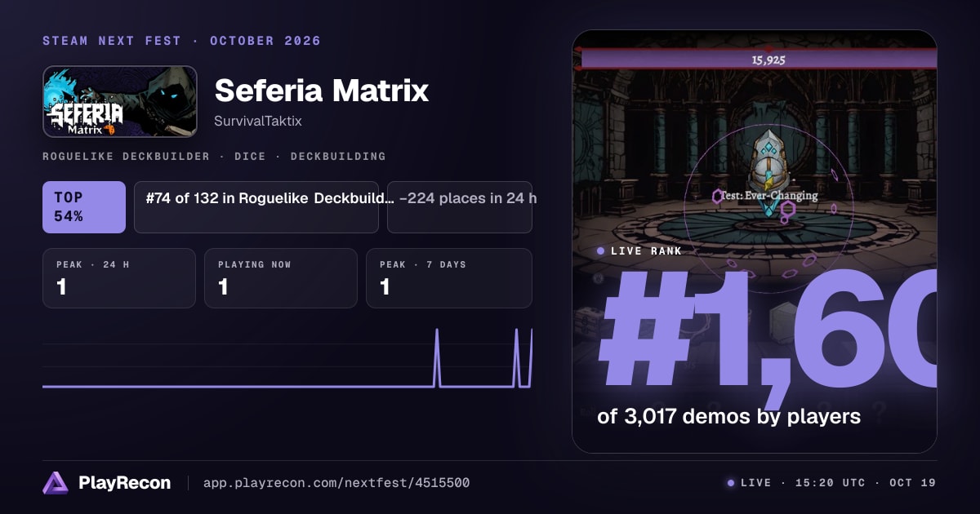The image size is (980, 514).
Task: Select the #74 of 132 Roguelike Deckbuilder rank
Action: (256, 207)
